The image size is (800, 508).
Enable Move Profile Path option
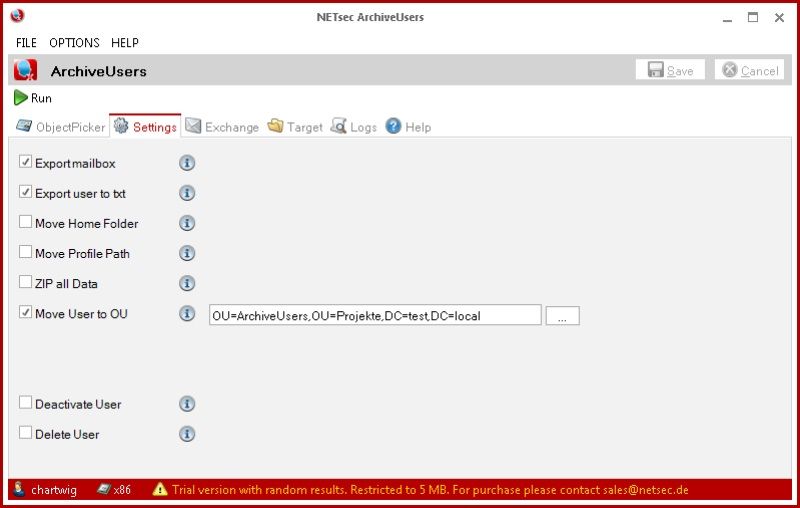pyautogui.click(x=25, y=252)
